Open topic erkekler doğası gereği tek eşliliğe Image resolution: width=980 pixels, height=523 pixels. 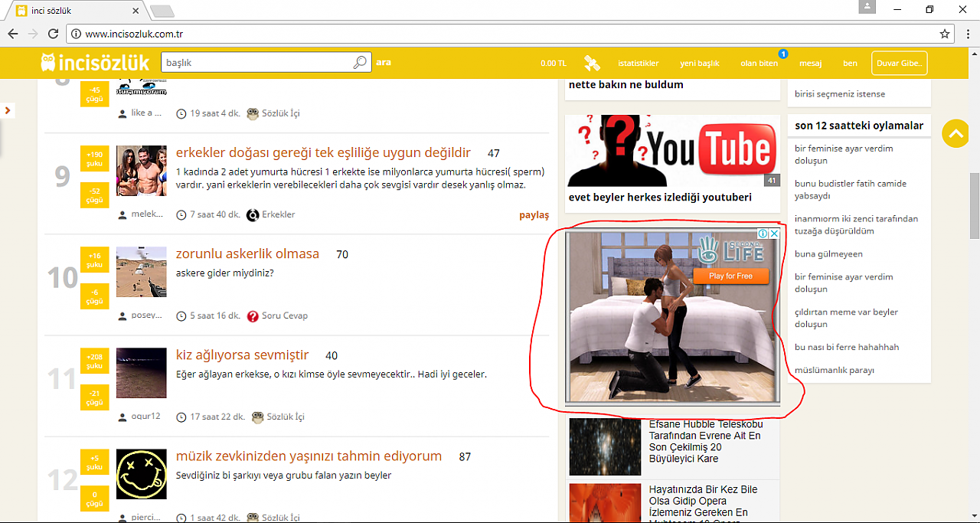(x=323, y=153)
